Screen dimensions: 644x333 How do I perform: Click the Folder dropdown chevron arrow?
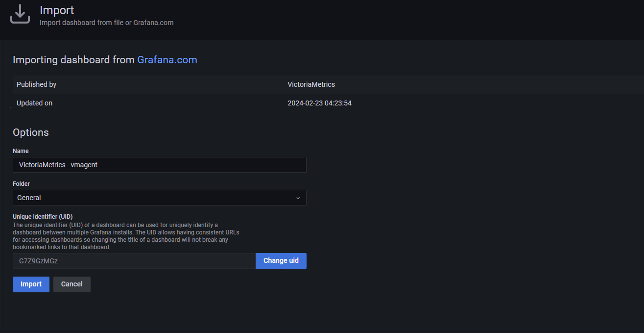pyautogui.click(x=298, y=198)
